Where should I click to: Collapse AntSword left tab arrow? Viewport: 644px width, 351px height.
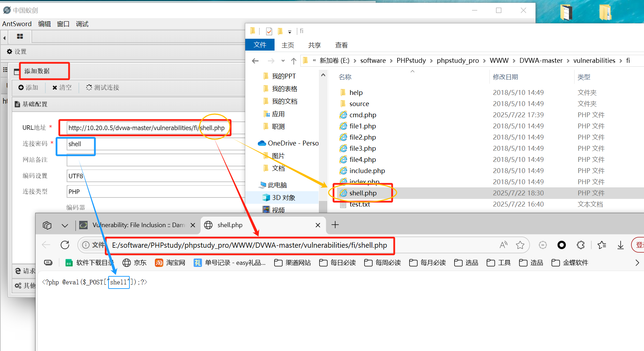click(x=4, y=38)
